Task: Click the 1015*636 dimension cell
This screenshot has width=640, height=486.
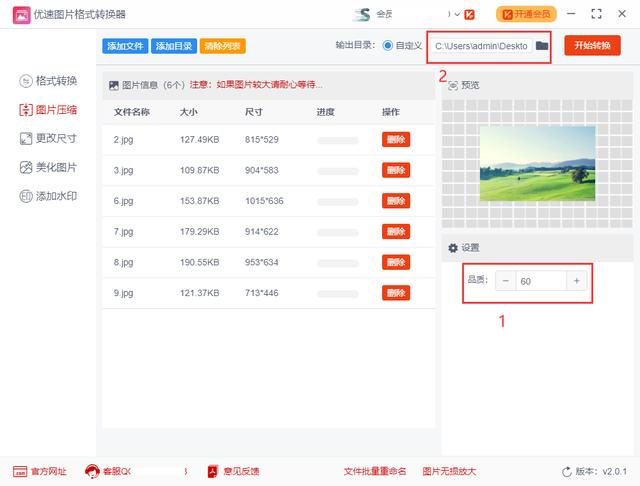Action: tap(264, 201)
